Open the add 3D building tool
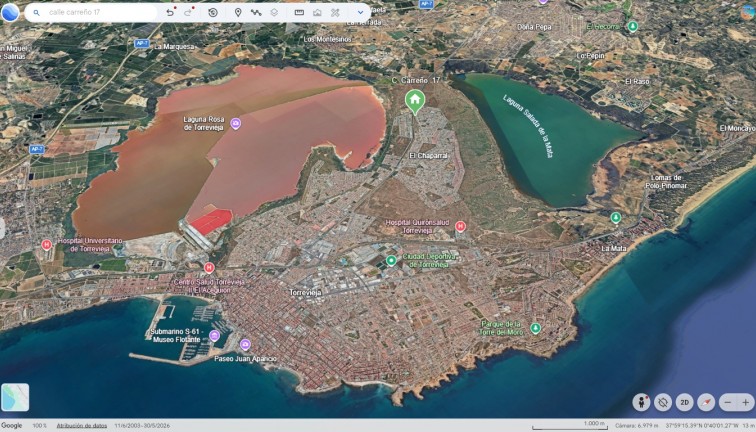 pos(317,13)
